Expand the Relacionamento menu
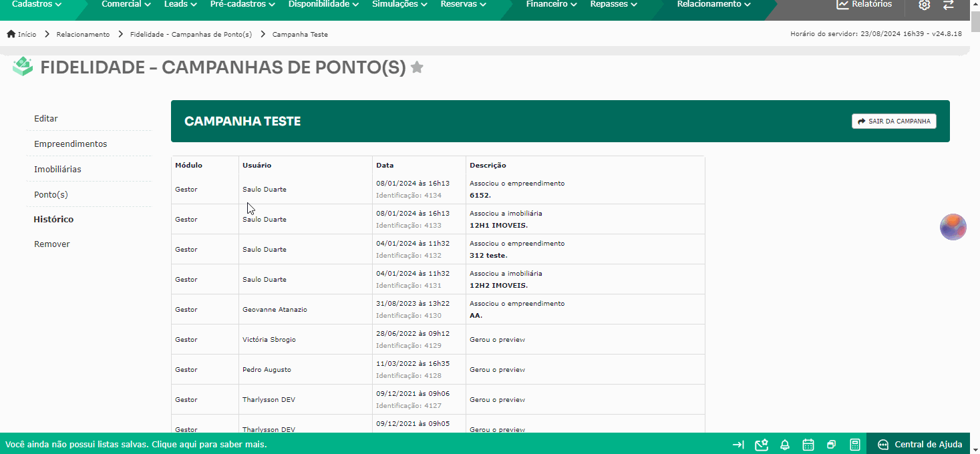Viewport: 980px width, 454px height. tap(713, 4)
